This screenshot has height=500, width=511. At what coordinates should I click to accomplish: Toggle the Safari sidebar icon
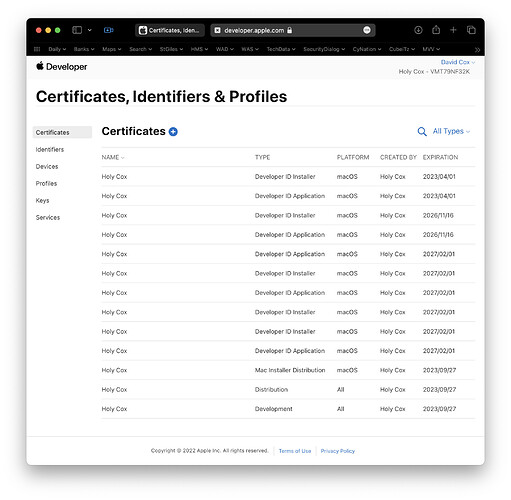[77, 30]
